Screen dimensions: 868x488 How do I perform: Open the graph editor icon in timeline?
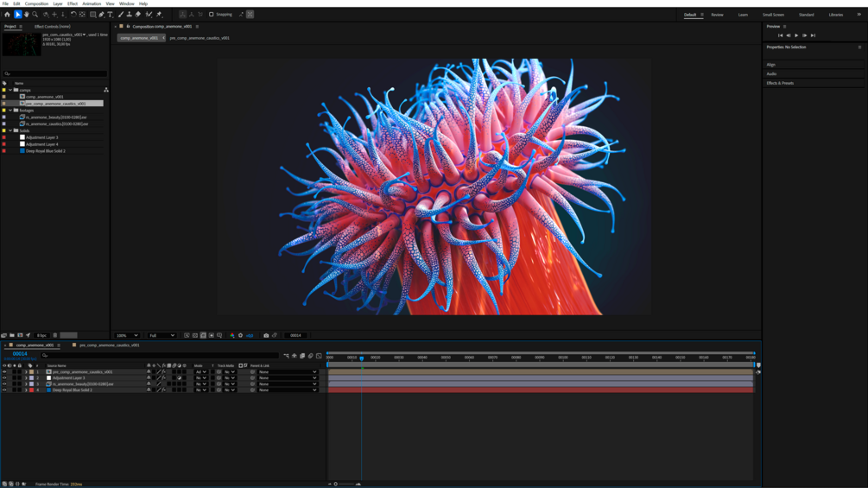(319, 356)
